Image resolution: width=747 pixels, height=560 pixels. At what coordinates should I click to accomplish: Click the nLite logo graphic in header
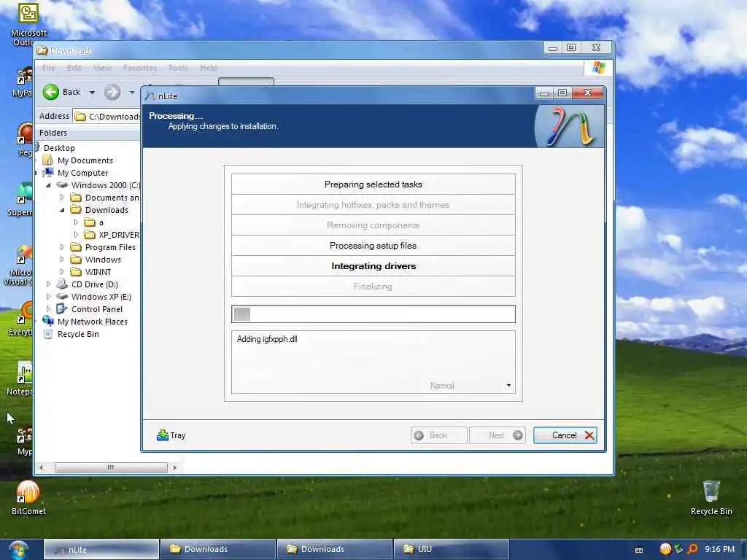click(x=569, y=126)
